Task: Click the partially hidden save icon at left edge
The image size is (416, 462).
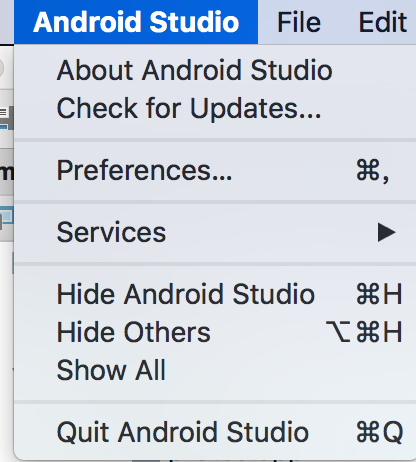Action: coord(7,118)
